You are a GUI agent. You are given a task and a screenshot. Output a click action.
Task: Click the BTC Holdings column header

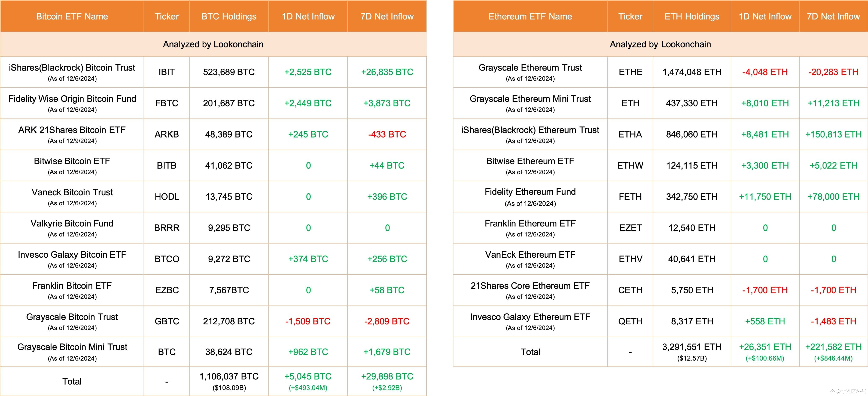tap(229, 17)
